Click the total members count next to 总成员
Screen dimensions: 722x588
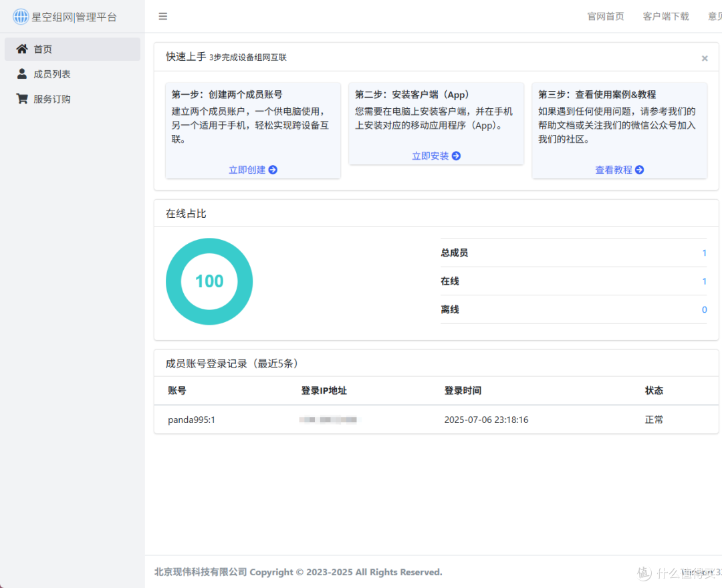click(704, 253)
